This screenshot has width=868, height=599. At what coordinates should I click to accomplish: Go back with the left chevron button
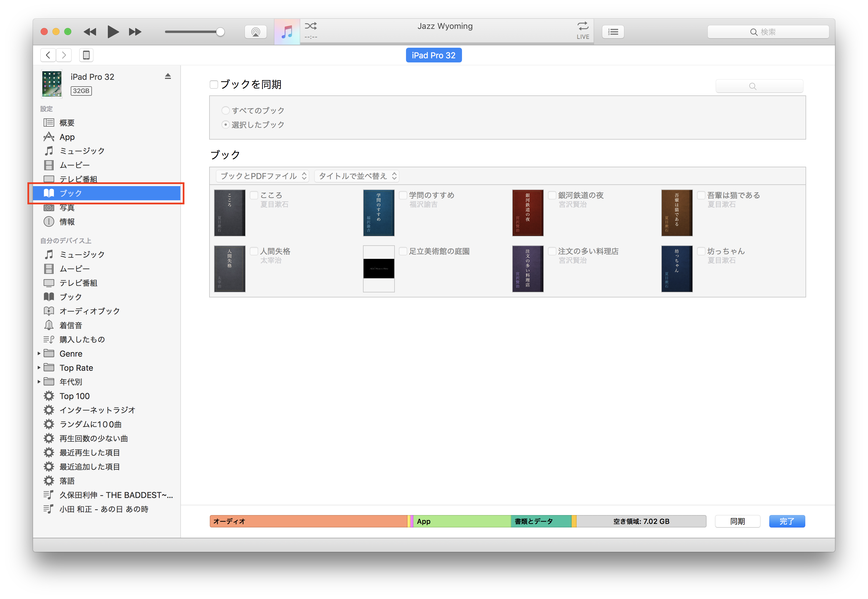click(x=48, y=55)
